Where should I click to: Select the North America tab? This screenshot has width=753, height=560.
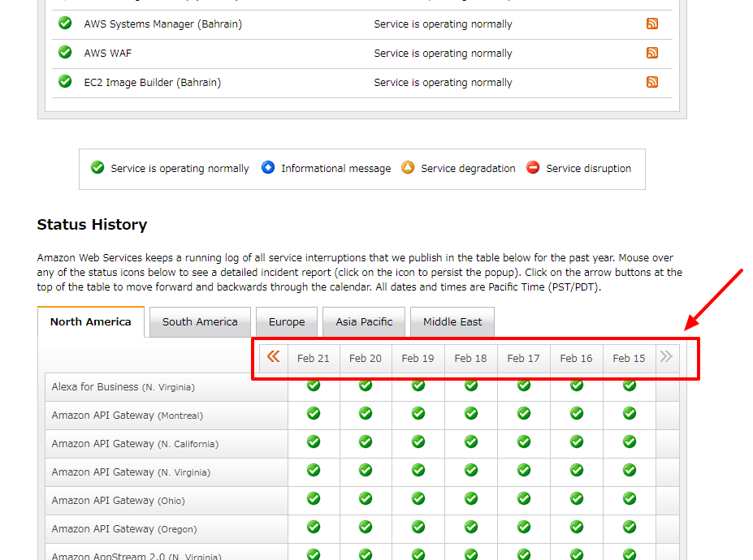tap(91, 322)
